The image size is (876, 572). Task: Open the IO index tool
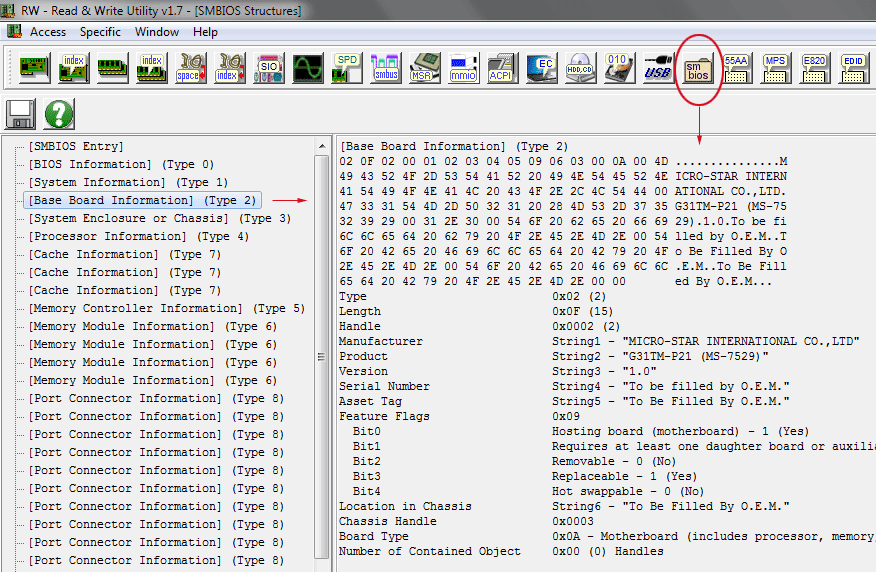pos(230,68)
